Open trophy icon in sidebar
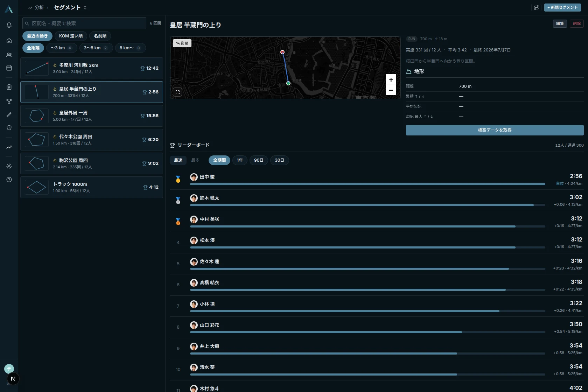Image resolution: width=588 pixels, height=392 pixels. (x=9, y=101)
